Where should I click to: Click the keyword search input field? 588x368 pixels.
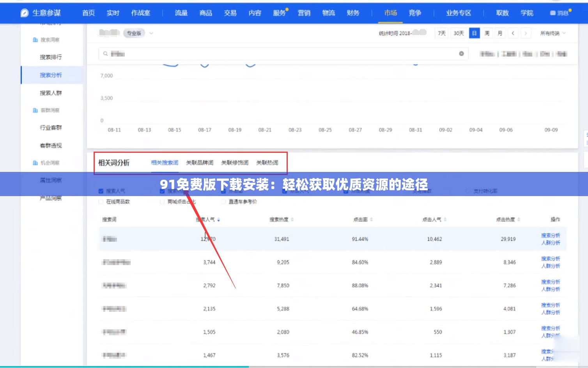tap(283, 54)
